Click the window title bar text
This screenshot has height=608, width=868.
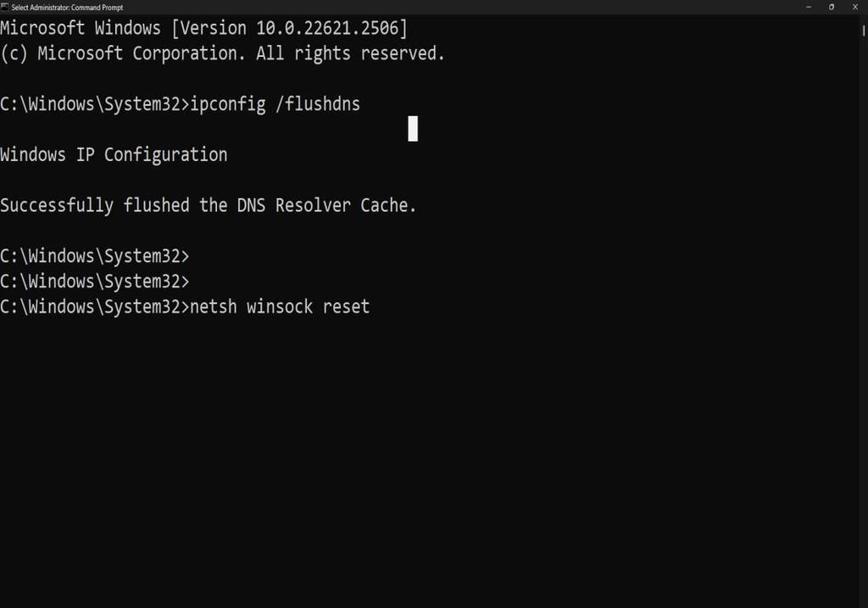(68, 8)
